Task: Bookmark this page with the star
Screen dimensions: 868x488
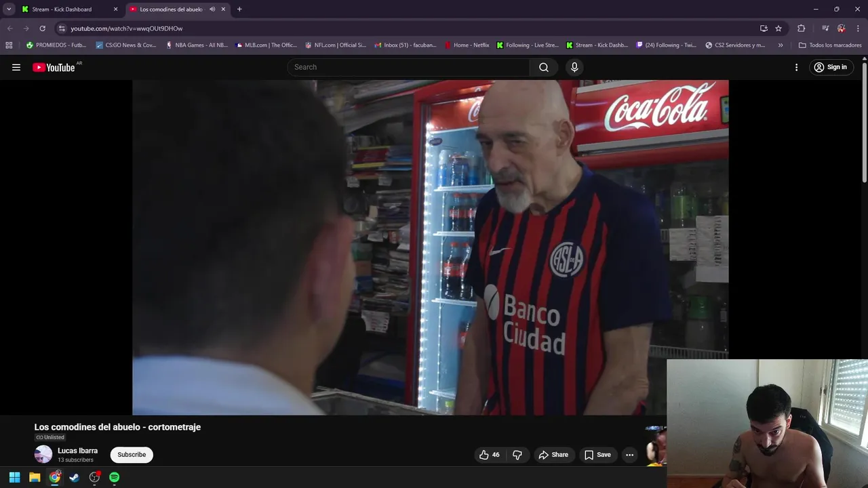Action: click(778, 28)
